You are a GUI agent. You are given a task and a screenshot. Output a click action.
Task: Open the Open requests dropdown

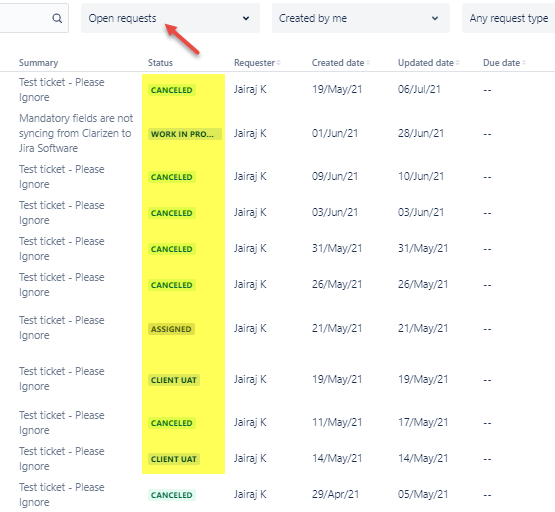(x=170, y=18)
